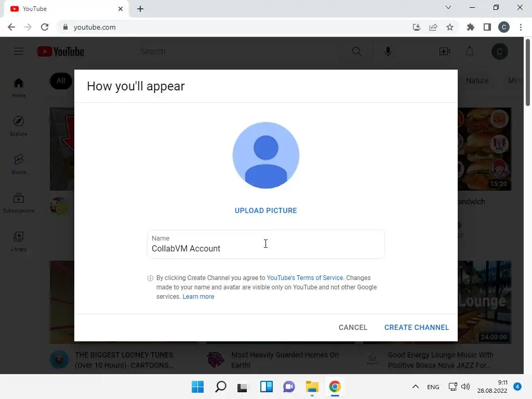This screenshot has width=532, height=399.
Task: Click the lock icon in address bar
Action: [65, 27]
